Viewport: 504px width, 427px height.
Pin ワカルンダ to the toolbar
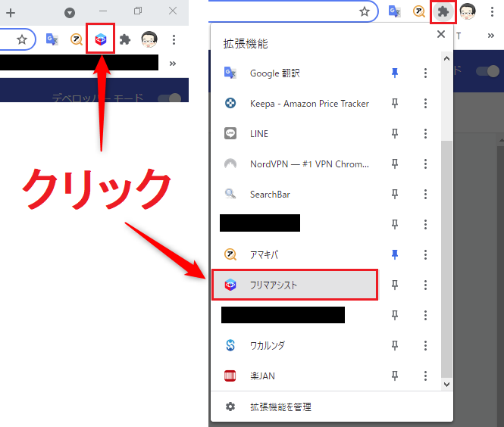(395, 345)
